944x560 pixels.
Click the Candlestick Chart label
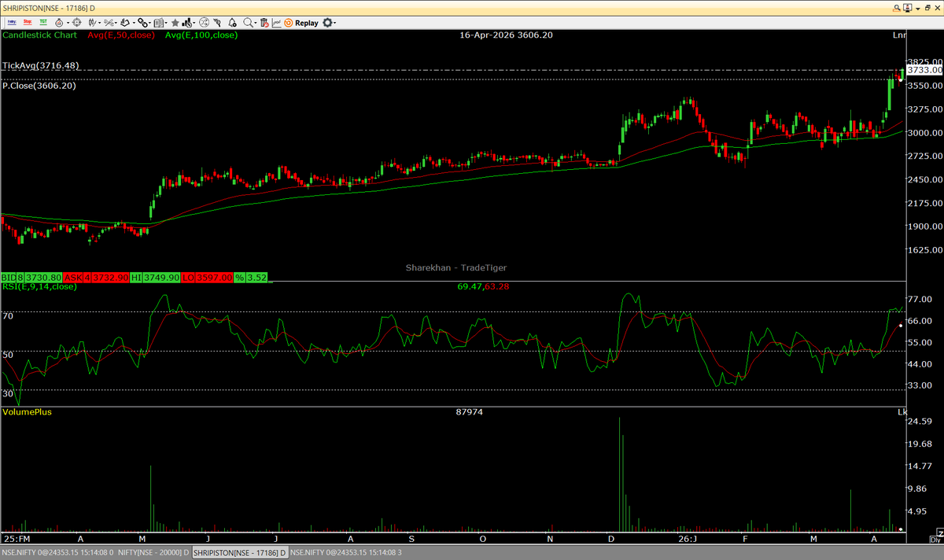[39, 35]
